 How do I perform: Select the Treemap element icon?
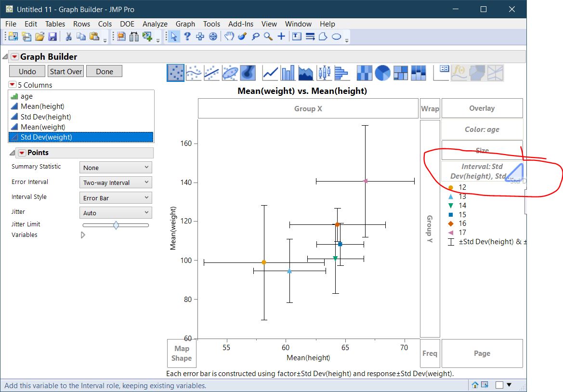pyautogui.click(x=401, y=73)
